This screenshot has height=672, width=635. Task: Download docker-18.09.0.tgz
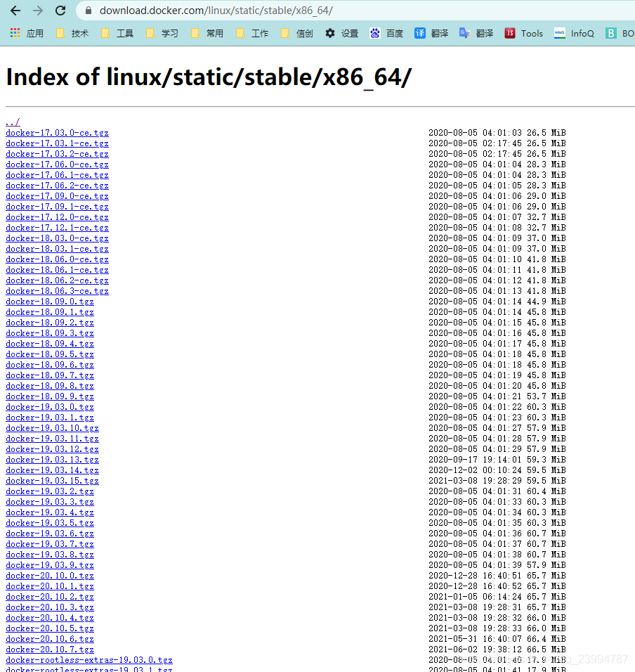(50, 302)
